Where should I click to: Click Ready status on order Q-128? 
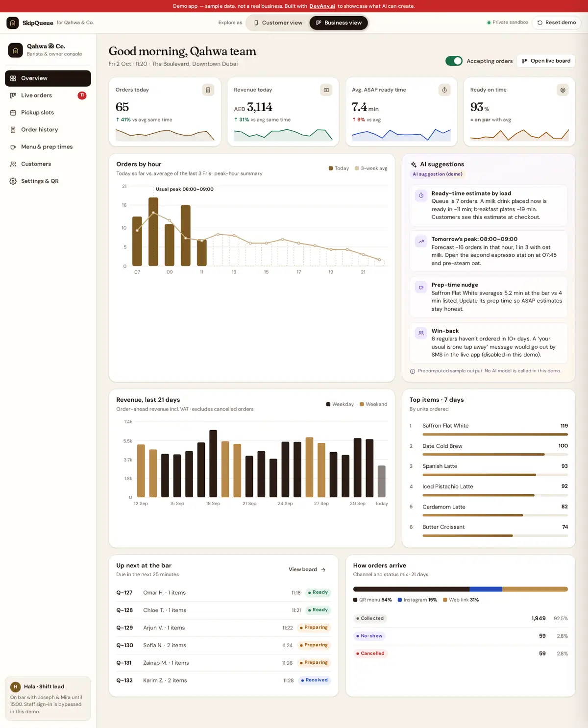(318, 610)
